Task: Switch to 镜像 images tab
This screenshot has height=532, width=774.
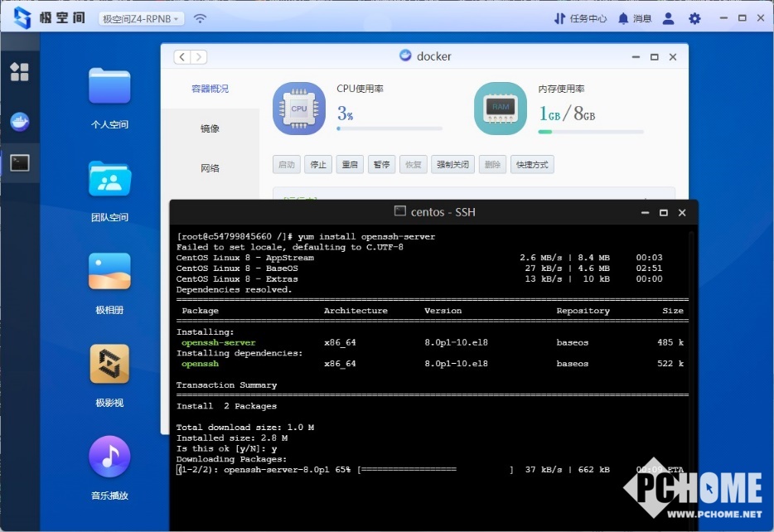Action: click(210, 128)
